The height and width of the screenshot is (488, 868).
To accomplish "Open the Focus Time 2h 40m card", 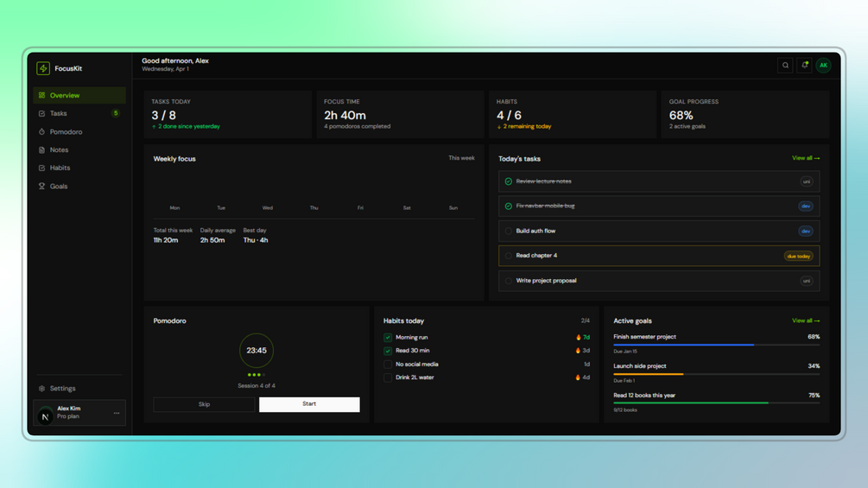I will point(400,115).
